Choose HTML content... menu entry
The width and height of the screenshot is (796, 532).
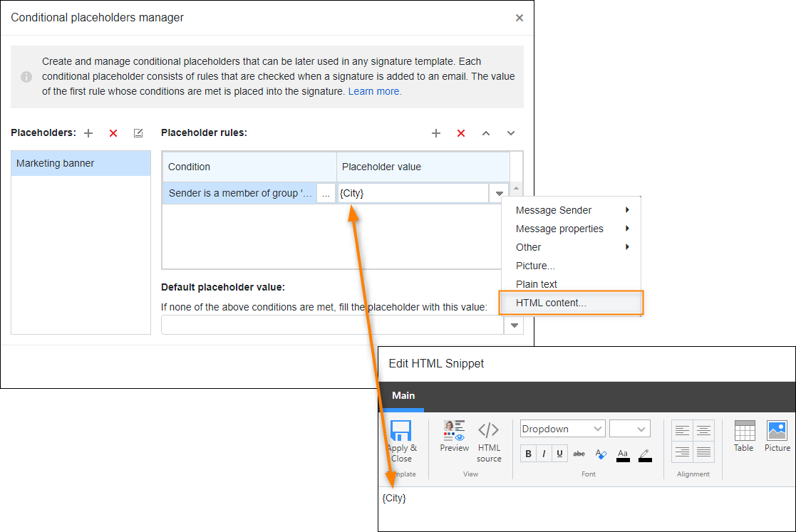click(572, 303)
